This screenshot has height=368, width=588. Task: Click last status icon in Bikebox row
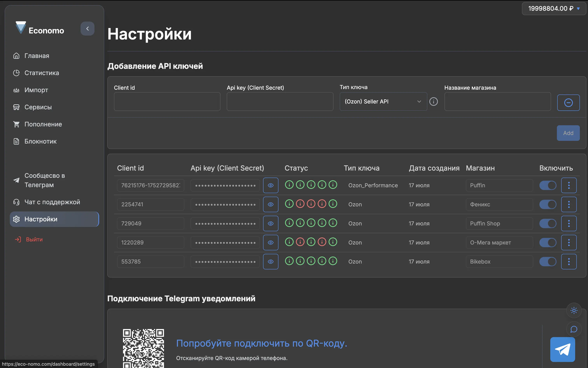point(333,261)
